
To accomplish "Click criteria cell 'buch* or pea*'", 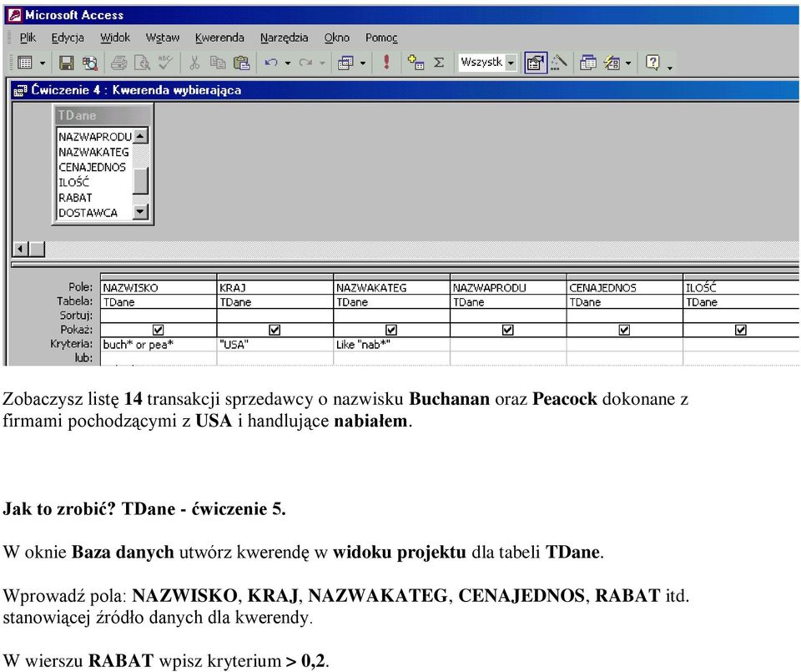I will [x=159, y=345].
